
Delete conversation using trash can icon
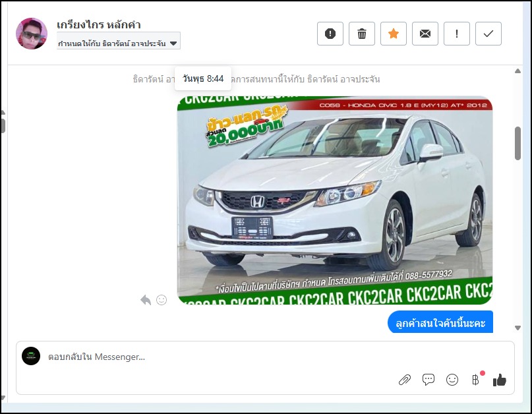coord(362,34)
